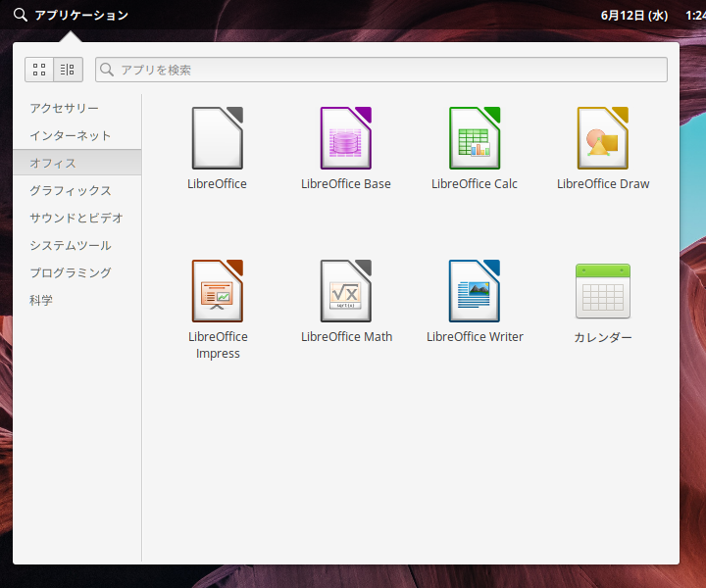
Task: Open LibreOffice Math
Action: (x=346, y=301)
